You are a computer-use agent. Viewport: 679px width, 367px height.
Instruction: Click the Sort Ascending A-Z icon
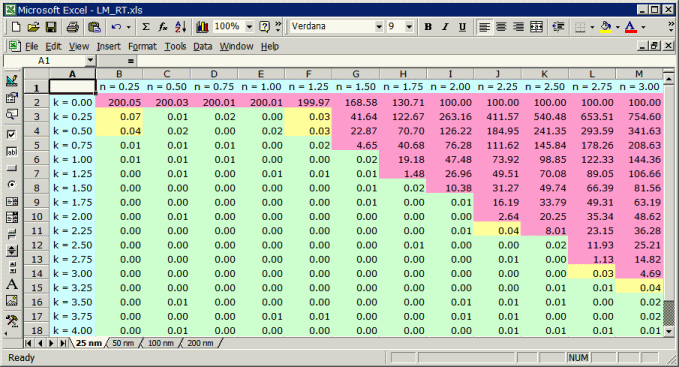point(180,27)
